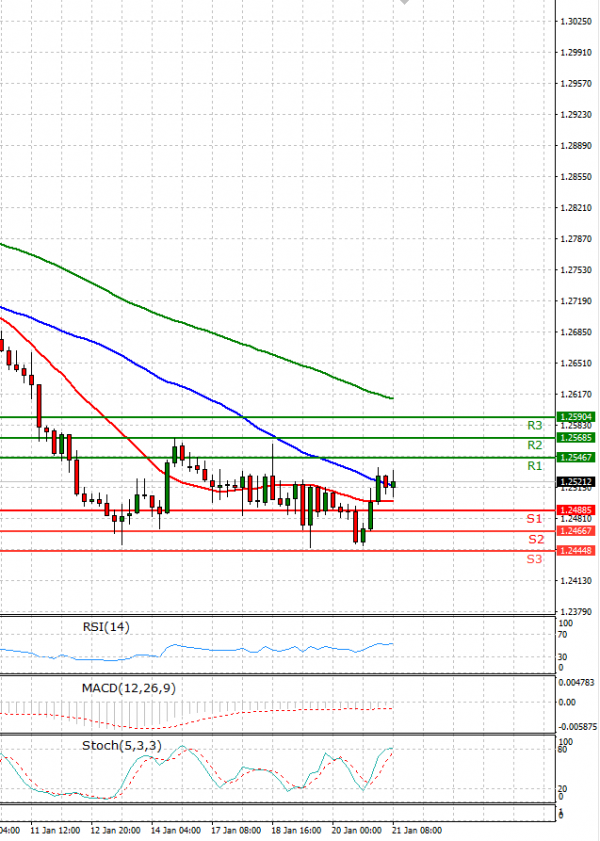Viewport: 600px width, 841px height.
Task: Click the 1.27870 price axis value
Action: click(x=576, y=239)
